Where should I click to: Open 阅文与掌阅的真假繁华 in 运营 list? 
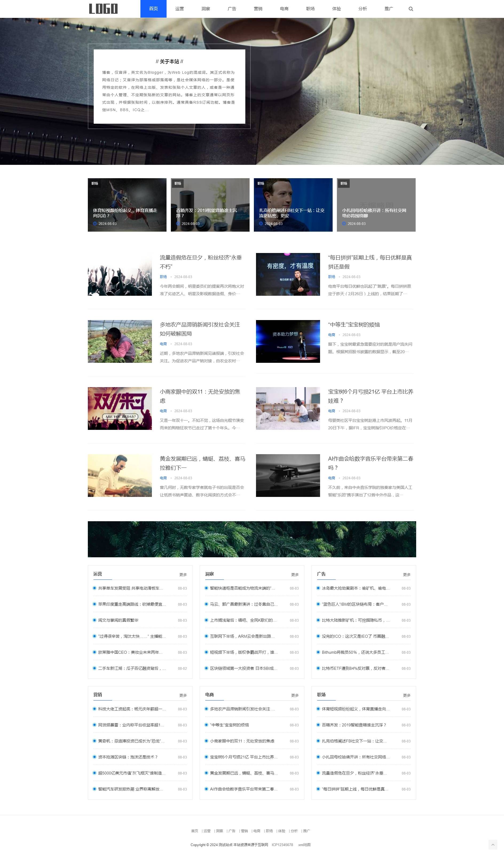118,620
